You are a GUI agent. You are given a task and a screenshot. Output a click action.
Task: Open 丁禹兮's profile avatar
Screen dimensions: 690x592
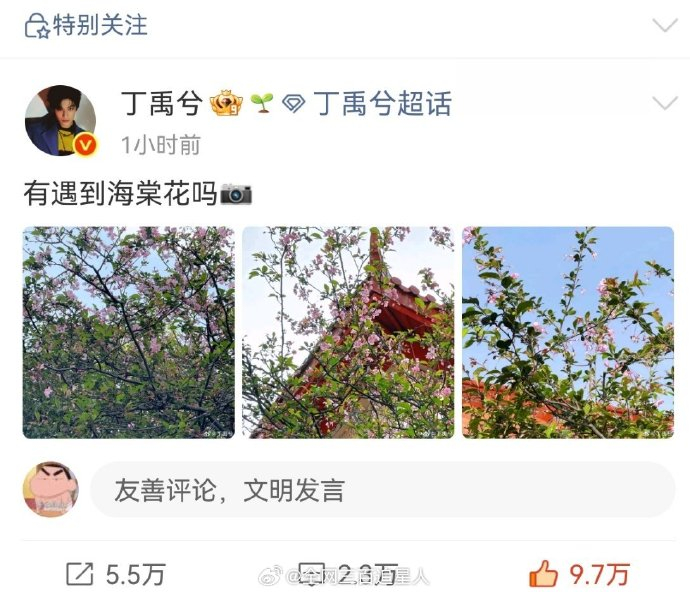click(x=60, y=121)
